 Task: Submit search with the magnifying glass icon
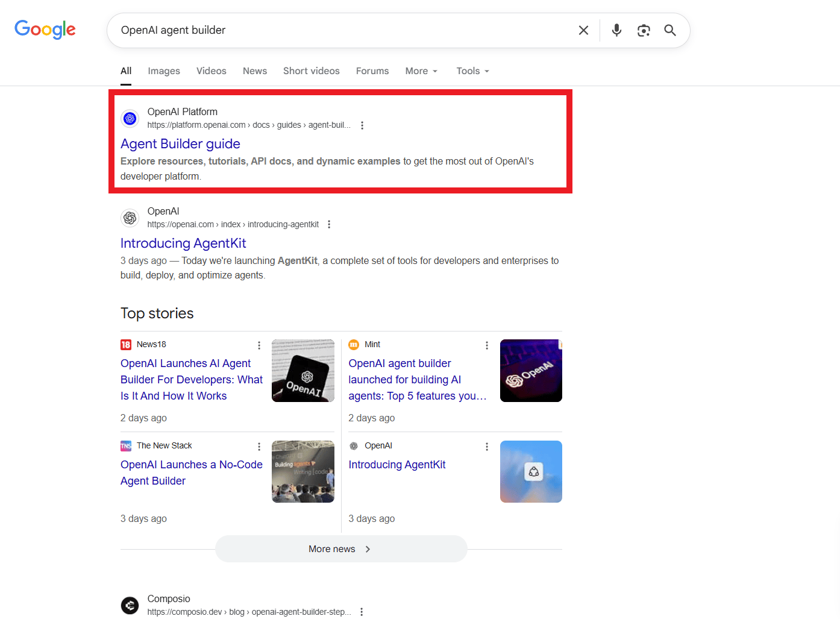pos(670,30)
